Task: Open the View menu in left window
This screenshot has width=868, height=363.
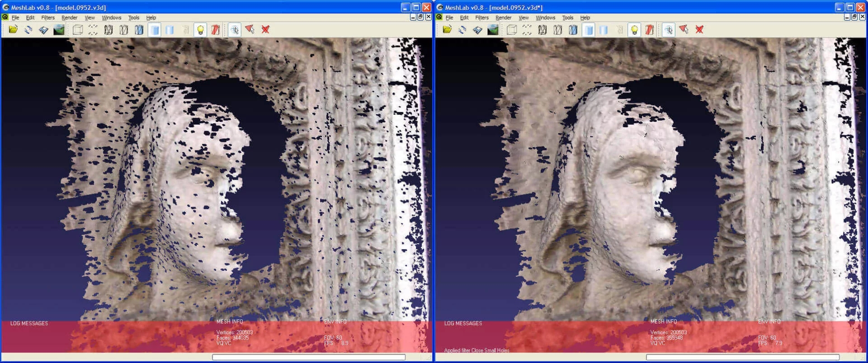Action: pos(90,18)
